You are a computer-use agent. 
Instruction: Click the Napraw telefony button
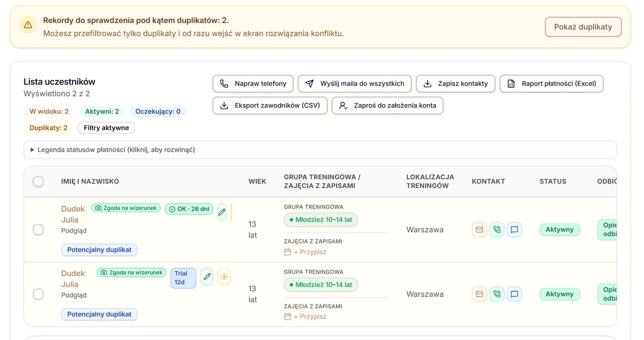click(253, 84)
